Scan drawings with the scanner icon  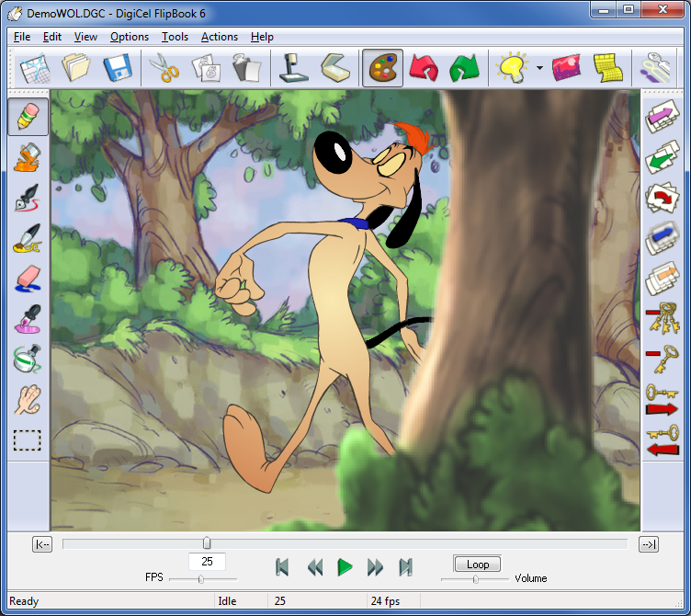(335, 67)
